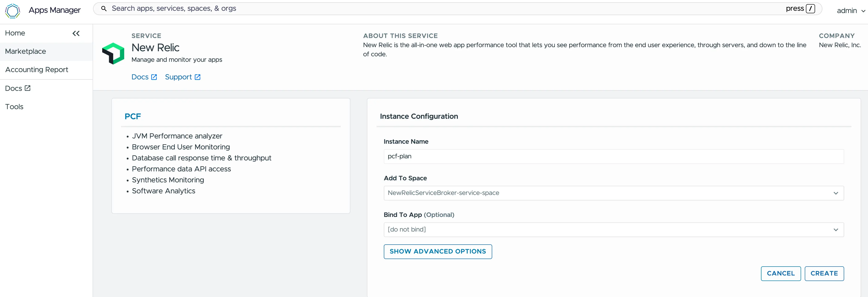This screenshot has height=297, width=868.
Task: Open the Bind To App dropdown
Action: click(614, 230)
